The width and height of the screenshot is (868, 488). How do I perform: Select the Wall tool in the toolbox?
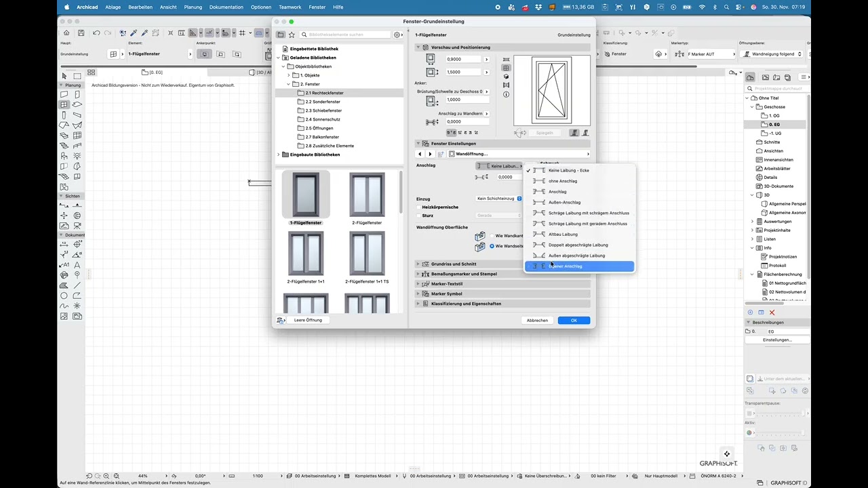pyautogui.click(x=64, y=95)
